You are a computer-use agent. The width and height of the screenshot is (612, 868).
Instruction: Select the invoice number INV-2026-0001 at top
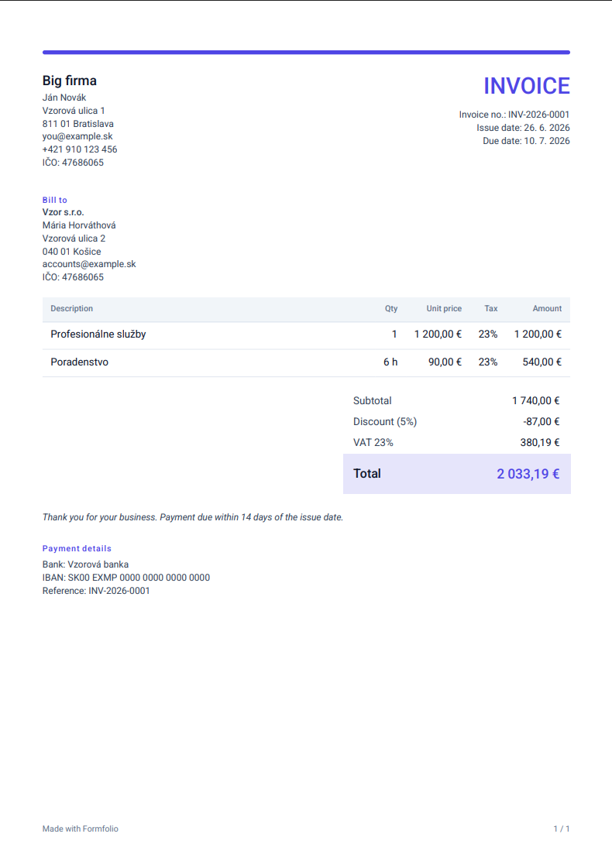[539, 115]
